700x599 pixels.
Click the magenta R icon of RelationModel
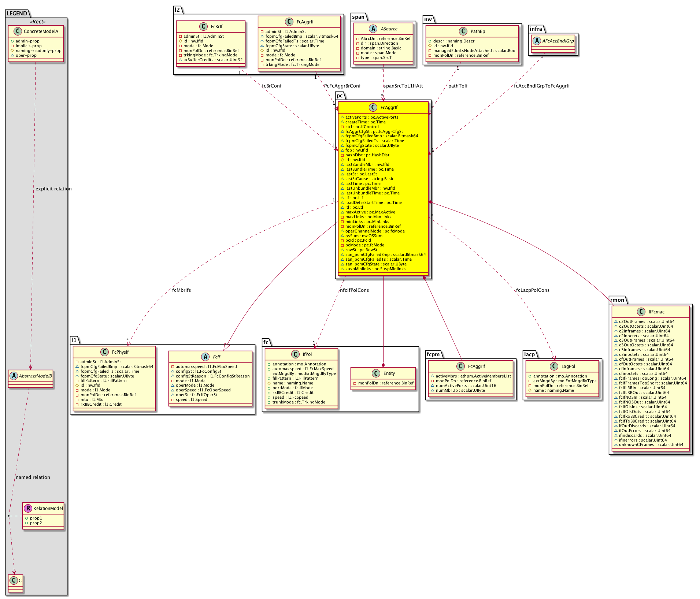click(28, 508)
